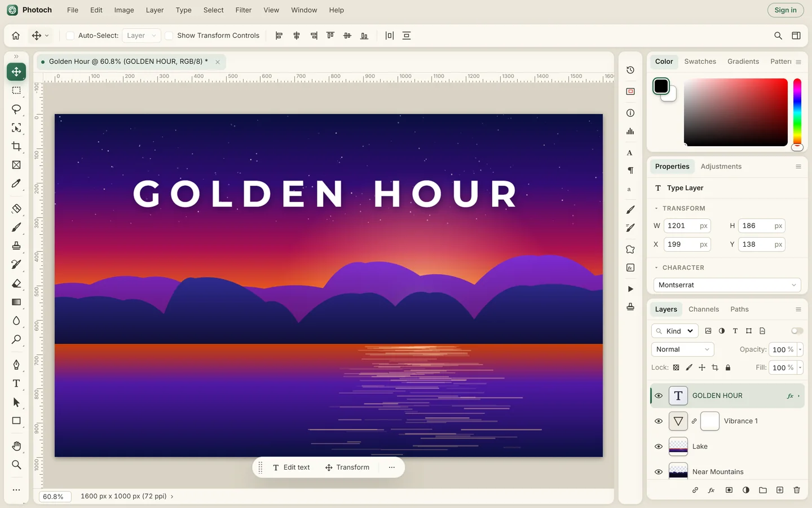Select the Eraser tool
812x508 pixels.
16,283
